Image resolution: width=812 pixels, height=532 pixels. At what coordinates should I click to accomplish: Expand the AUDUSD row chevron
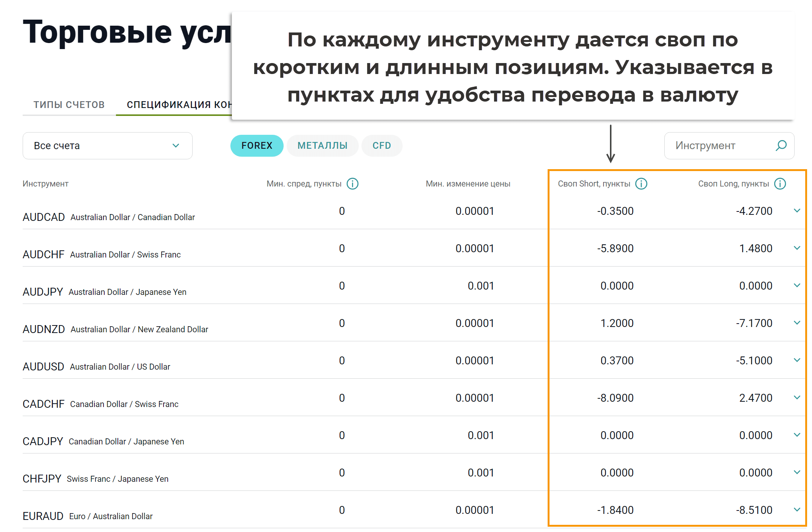tap(797, 360)
